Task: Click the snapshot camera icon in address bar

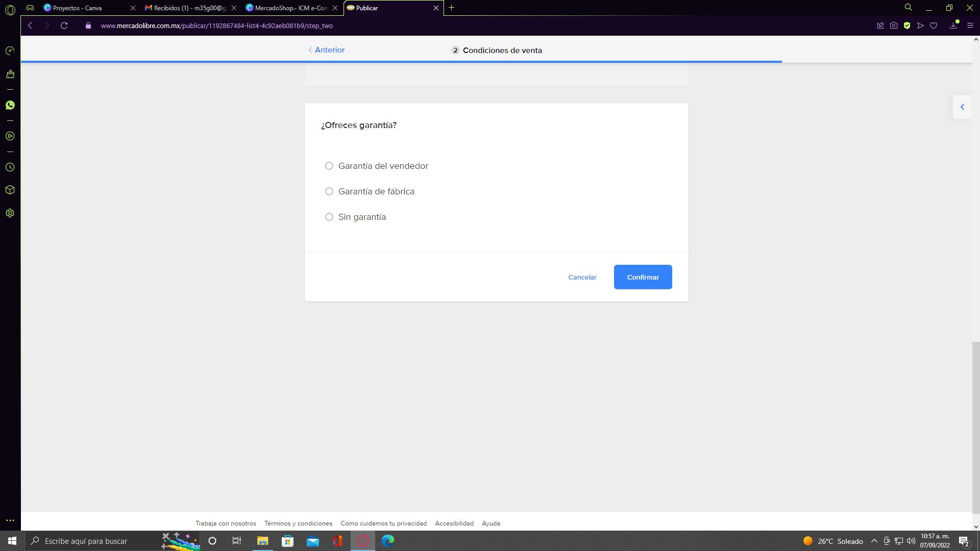Action: 893,26
